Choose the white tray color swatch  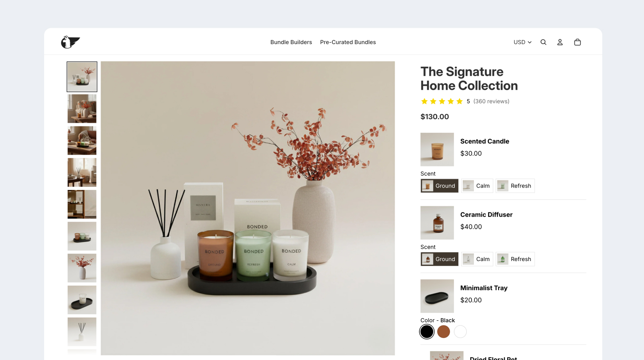pyautogui.click(x=460, y=331)
